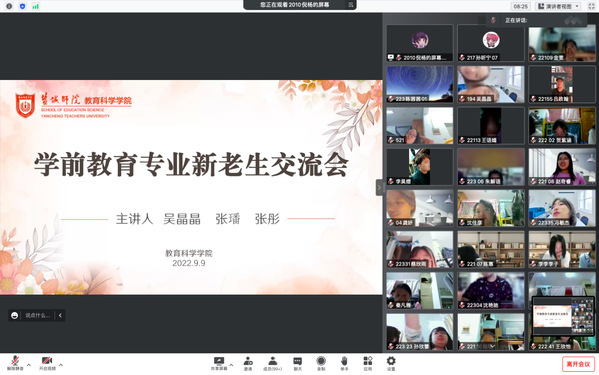Image resolution: width=599 pixels, height=375 pixels.
Task: Unmute the microphone in the toolbar
Action: (x=15, y=363)
